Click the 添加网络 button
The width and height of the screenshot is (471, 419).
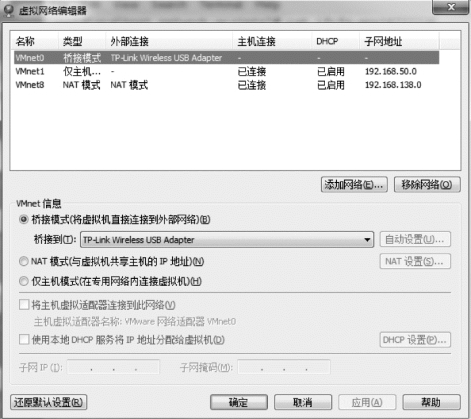354,184
